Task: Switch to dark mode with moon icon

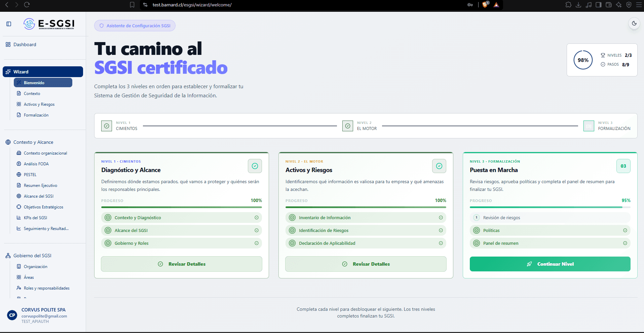Action: 634,23
